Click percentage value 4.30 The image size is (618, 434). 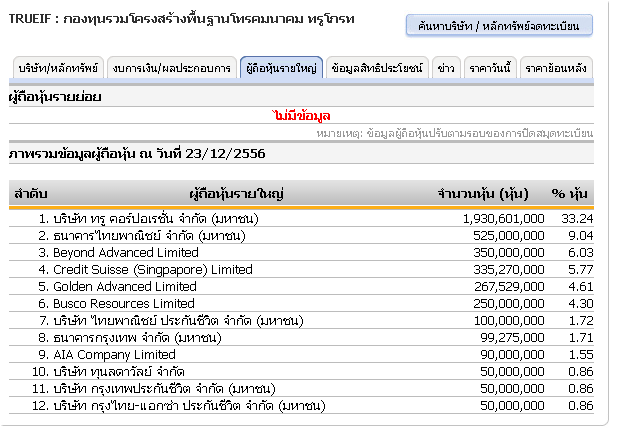581,304
